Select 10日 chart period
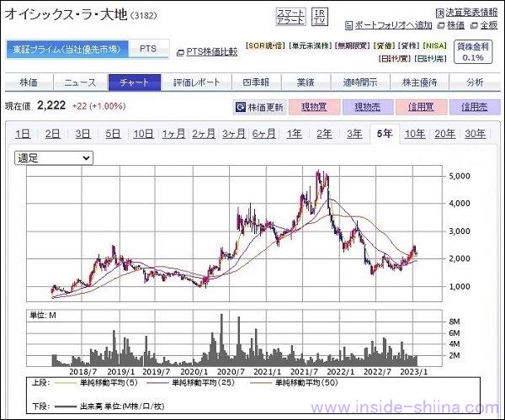Viewport: 505px width, 420px height. click(x=143, y=134)
